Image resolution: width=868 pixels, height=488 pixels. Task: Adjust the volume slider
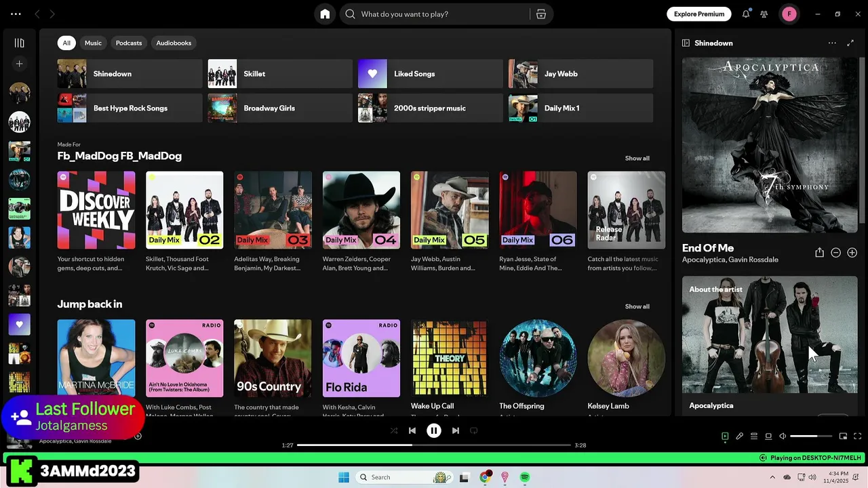(x=811, y=436)
